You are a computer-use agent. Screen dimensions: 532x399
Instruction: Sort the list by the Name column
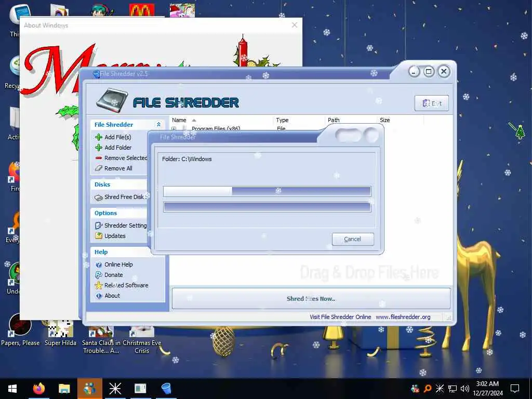click(179, 120)
